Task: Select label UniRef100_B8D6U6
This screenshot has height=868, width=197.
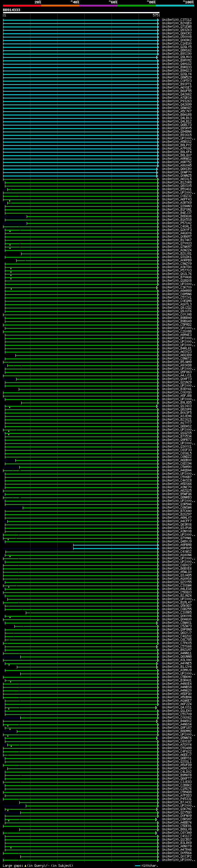Action: coord(177,216)
